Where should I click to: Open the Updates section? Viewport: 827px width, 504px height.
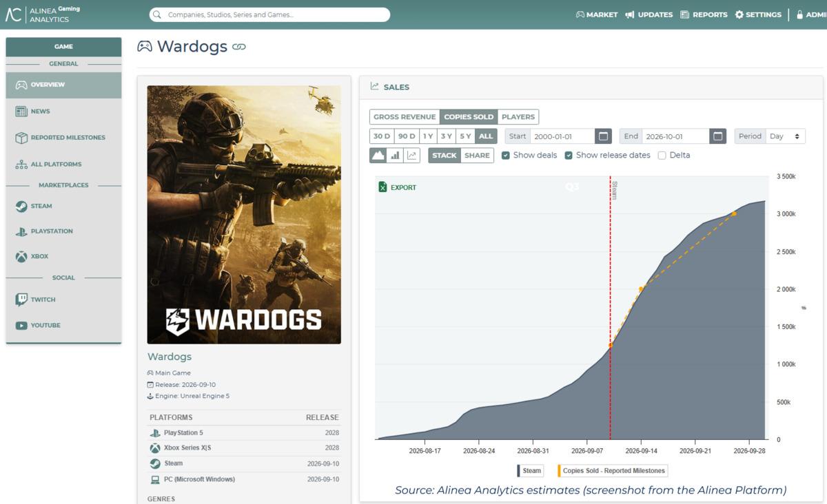tap(649, 14)
